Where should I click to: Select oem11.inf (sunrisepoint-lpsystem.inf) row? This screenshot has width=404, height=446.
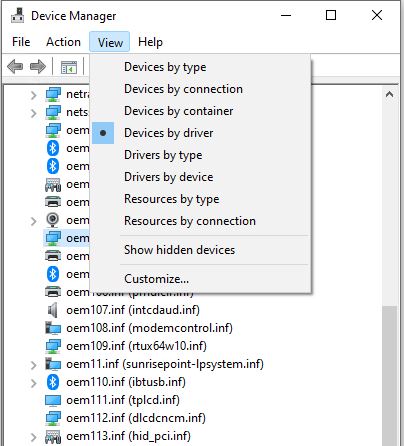coord(165,364)
